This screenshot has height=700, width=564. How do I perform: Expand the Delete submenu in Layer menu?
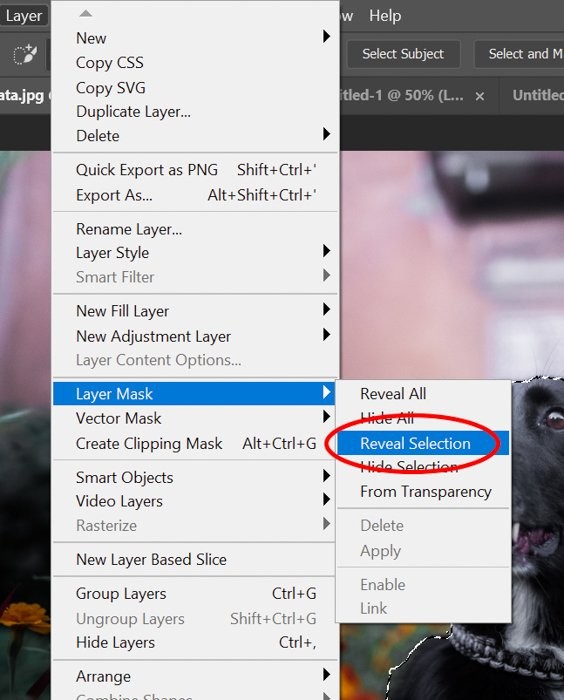(x=194, y=136)
